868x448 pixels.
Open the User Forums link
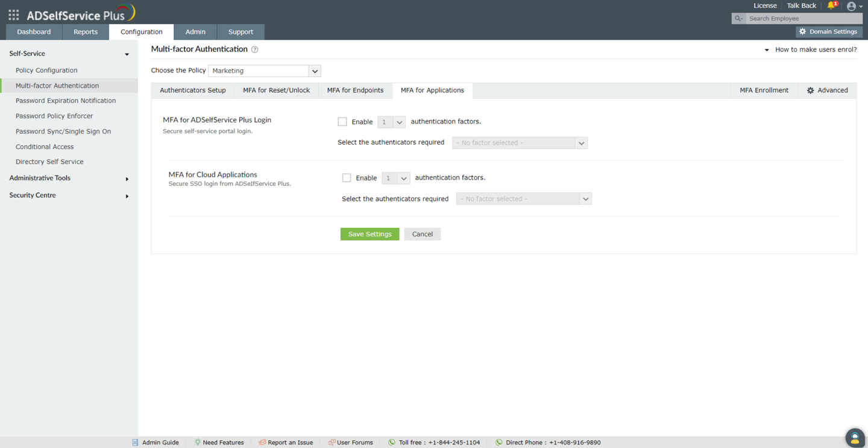355,443
